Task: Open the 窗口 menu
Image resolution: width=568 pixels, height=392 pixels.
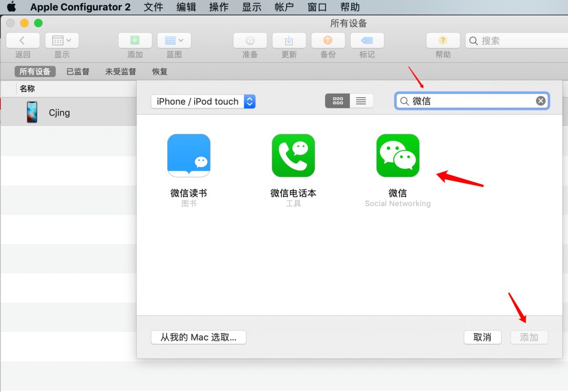Action: tap(317, 7)
